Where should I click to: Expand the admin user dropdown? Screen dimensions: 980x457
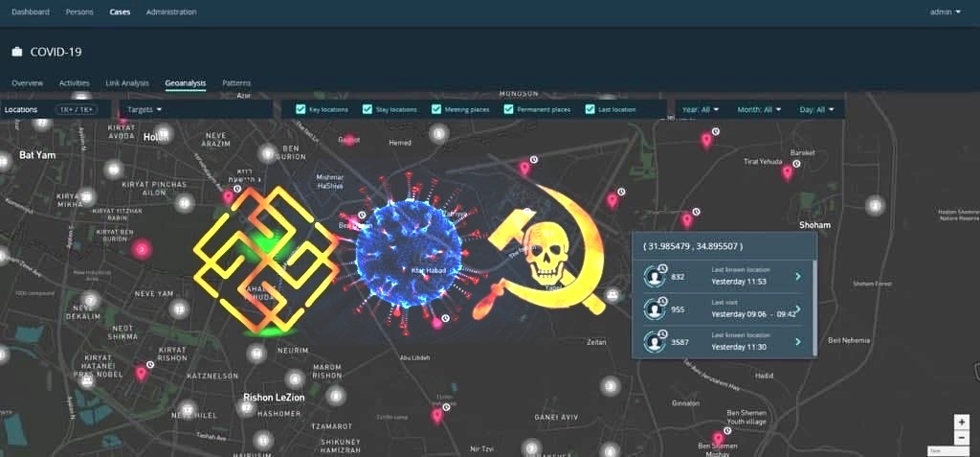point(945,11)
